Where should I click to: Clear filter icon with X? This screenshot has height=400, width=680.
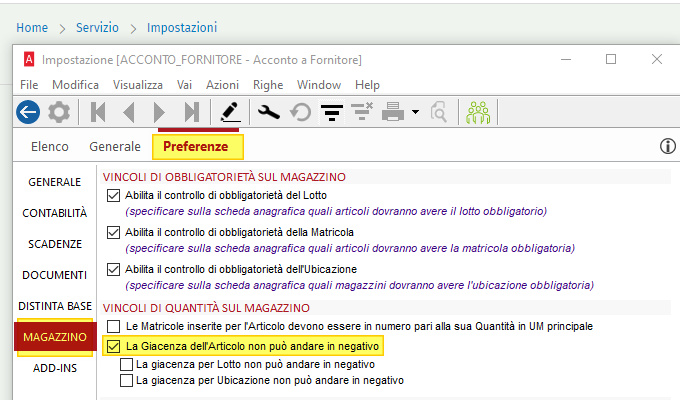[x=362, y=111]
